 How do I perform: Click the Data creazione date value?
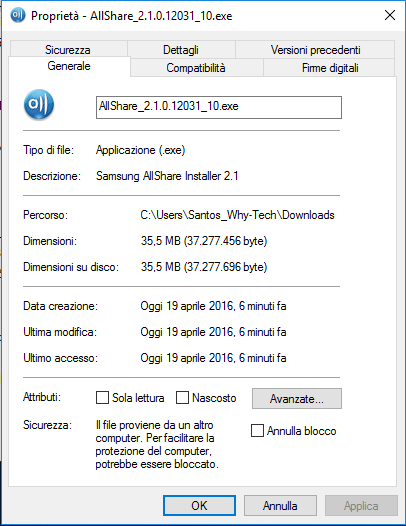coord(213,306)
